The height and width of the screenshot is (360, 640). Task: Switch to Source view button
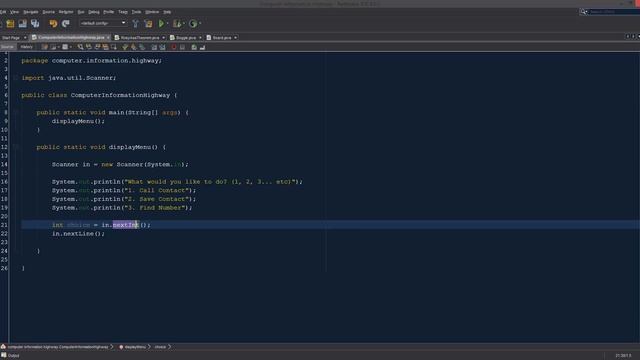7,47
